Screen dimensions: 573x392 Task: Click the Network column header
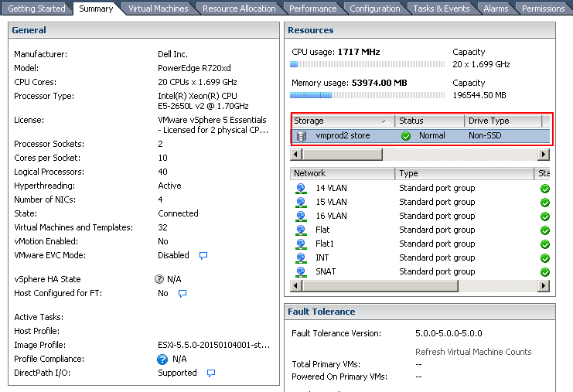tap(342, 173)
